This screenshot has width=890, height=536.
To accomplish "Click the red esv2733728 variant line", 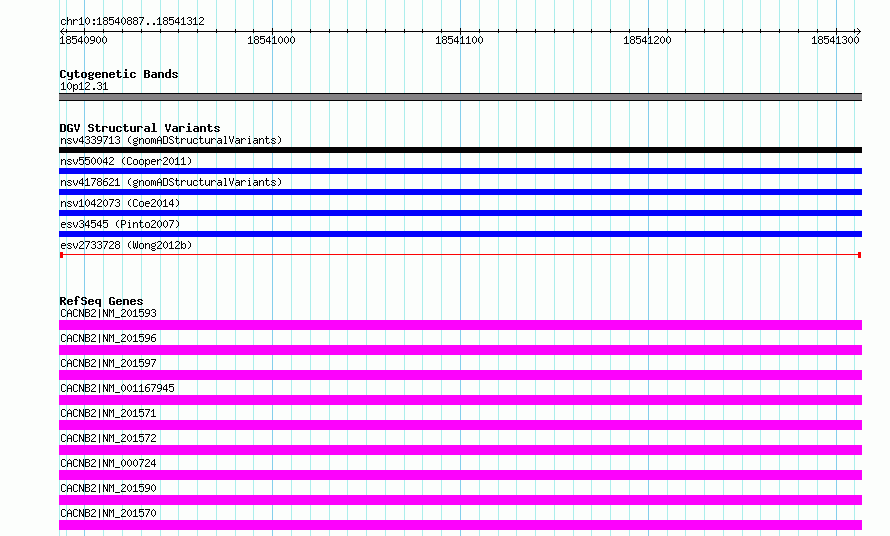I will [460, 255].
